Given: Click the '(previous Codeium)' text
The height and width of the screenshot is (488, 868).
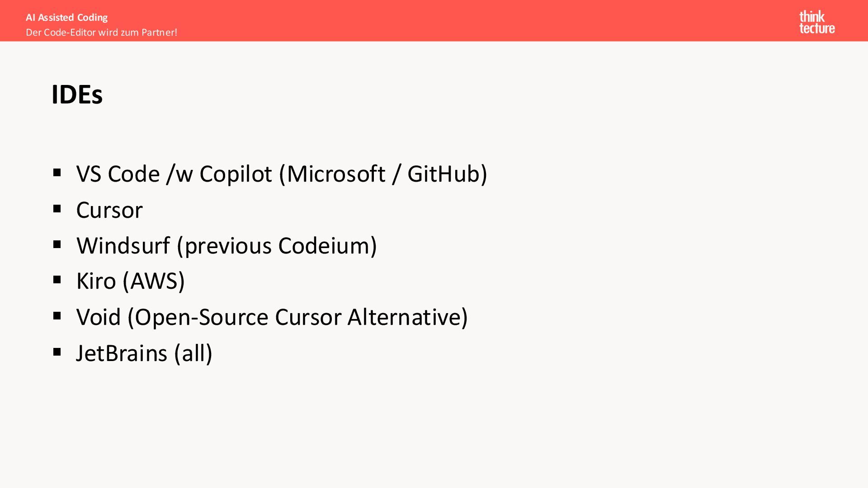Looking at the screenshot, I should (277, 246).
